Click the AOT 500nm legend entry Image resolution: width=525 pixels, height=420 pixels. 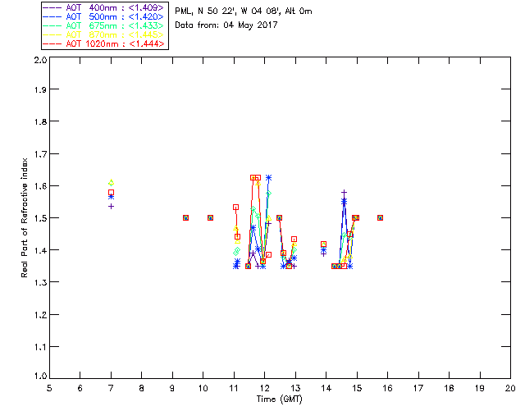coord(104,16)
